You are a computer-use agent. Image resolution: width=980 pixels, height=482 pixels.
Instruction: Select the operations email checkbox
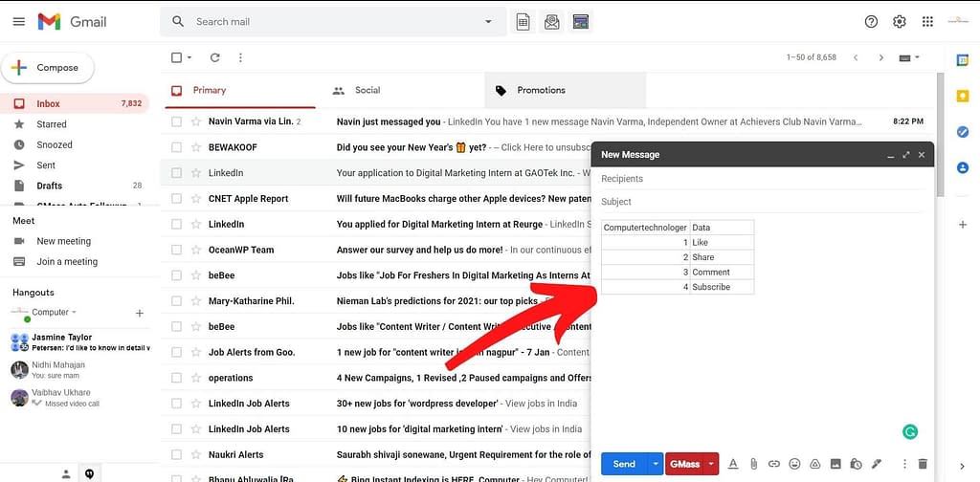pyautogui.click(x=177, y=378)
